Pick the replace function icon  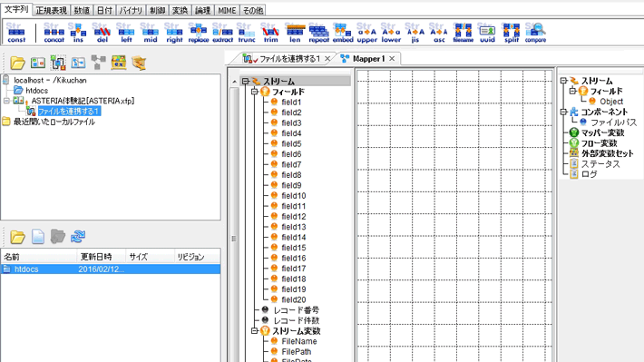(199, 33)
